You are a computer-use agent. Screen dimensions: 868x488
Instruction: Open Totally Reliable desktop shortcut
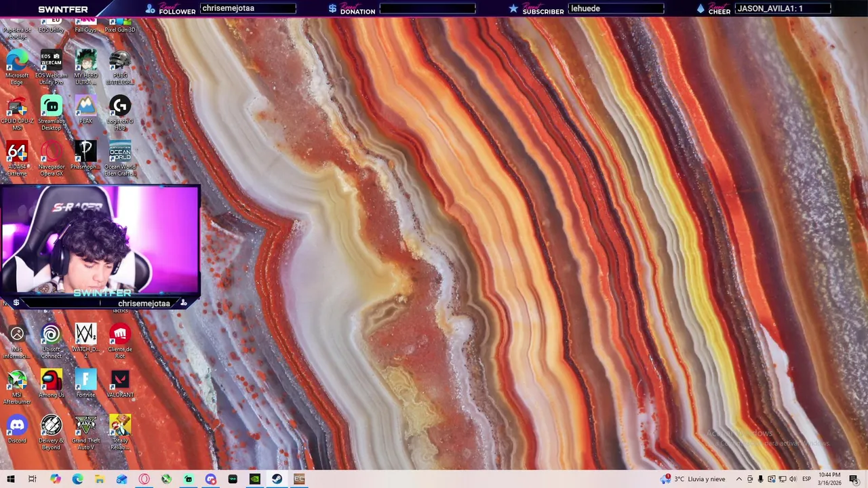(120, 432)
